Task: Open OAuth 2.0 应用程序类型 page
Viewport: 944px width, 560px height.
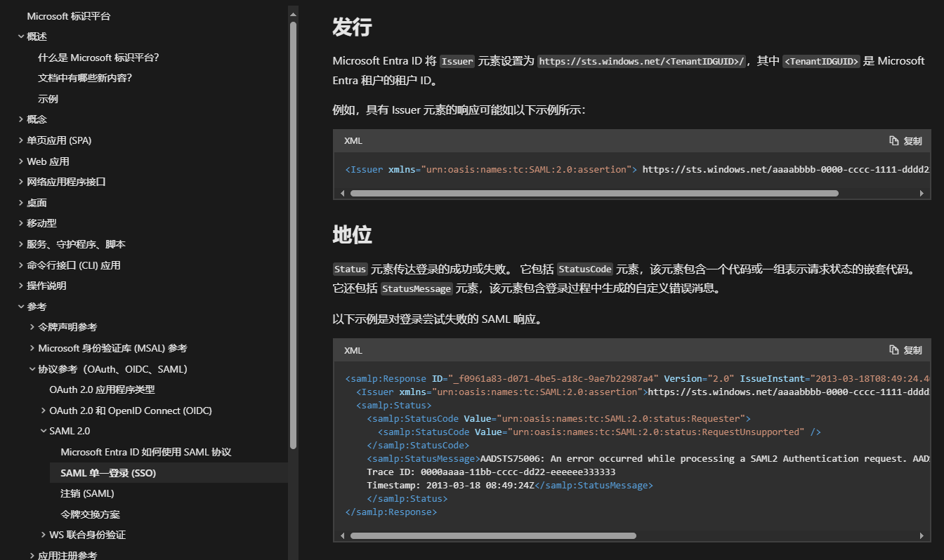Action: click(x=102, y=389)
